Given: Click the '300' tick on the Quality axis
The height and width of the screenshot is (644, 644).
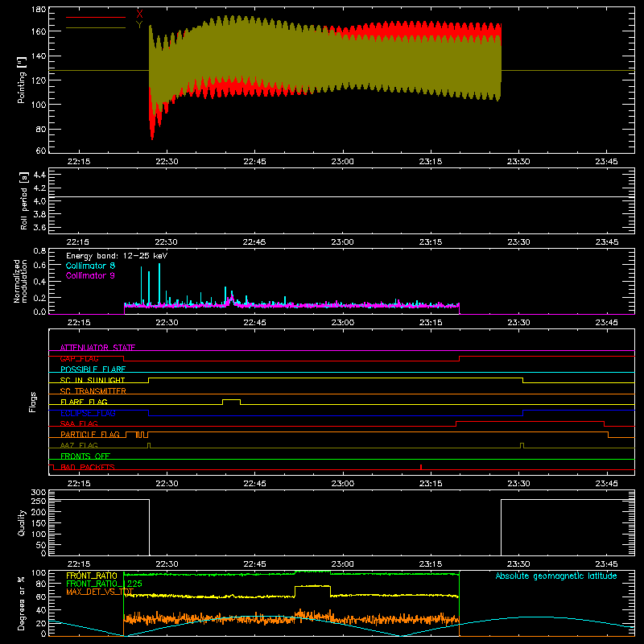Looking at the screenshot, I should [x=39, y=493].
